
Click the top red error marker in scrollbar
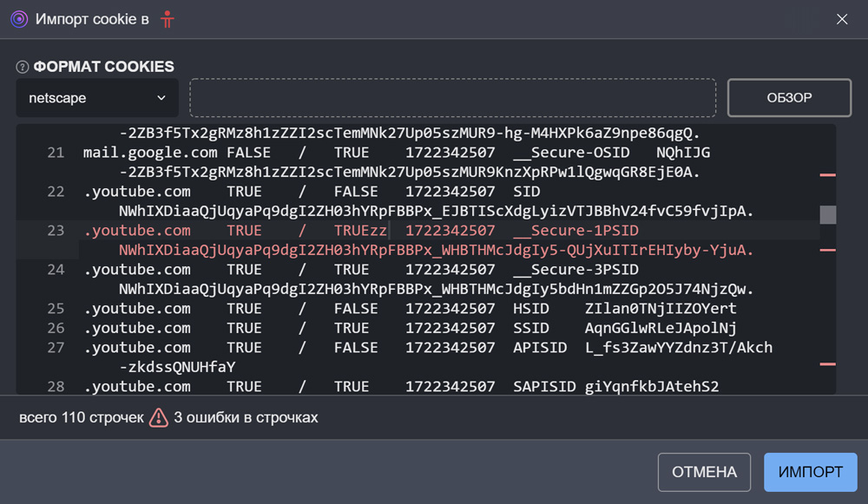coord(827,175)
